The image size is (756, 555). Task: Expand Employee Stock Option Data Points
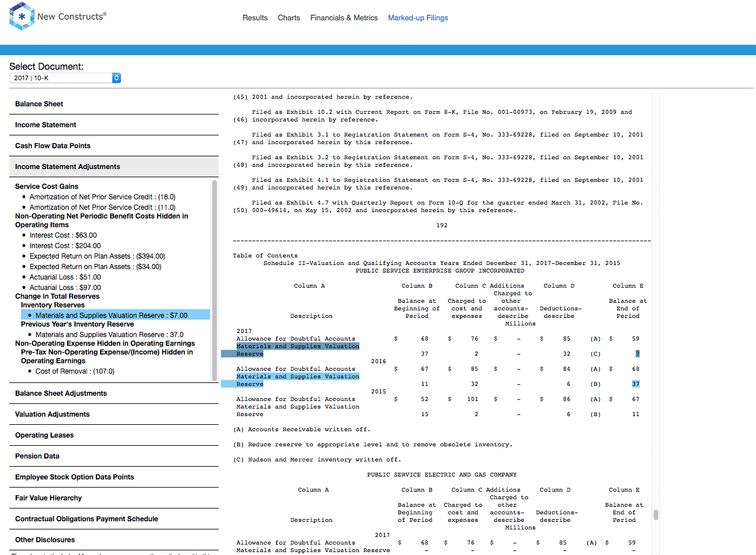click(x=114, y=477)
